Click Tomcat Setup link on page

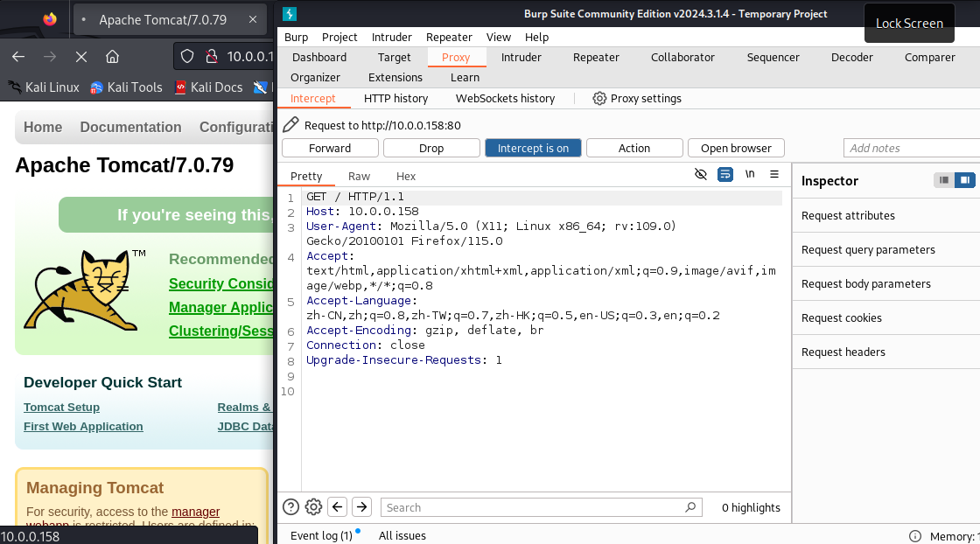coord(61,408)
